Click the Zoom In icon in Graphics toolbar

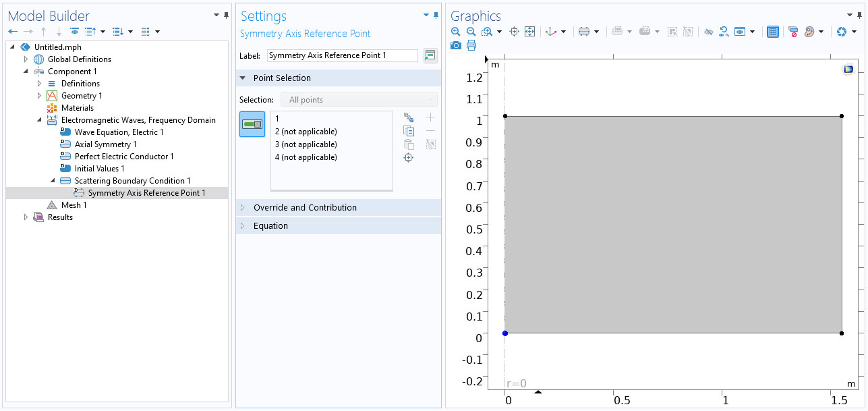click(456, 32)
